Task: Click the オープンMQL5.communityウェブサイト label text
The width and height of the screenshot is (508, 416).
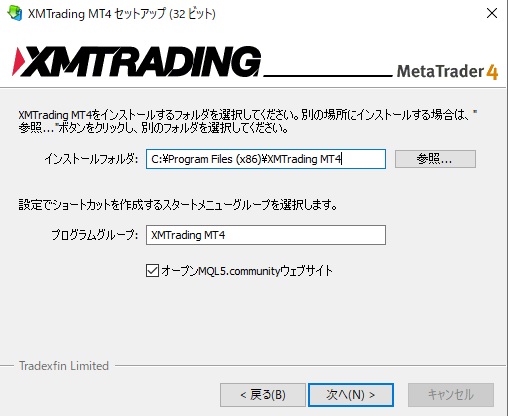Action: (x=247, y=271)
